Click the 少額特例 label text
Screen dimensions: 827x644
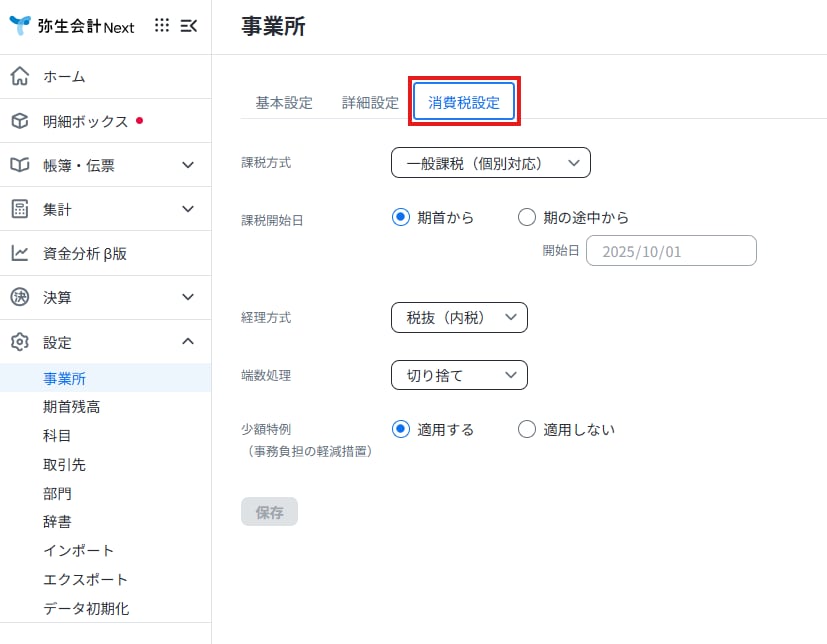(266, 429)
